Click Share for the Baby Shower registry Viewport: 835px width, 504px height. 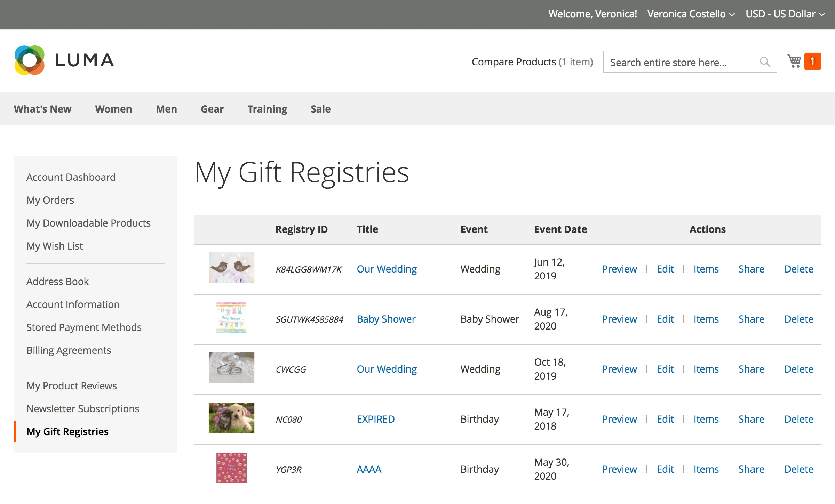click(x=751, y=319)
